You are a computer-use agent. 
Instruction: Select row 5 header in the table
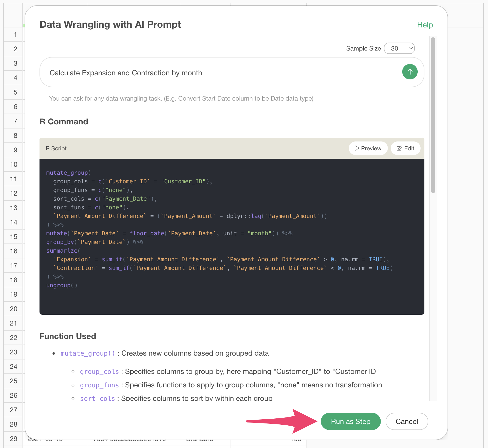click(x=15, y=92)
